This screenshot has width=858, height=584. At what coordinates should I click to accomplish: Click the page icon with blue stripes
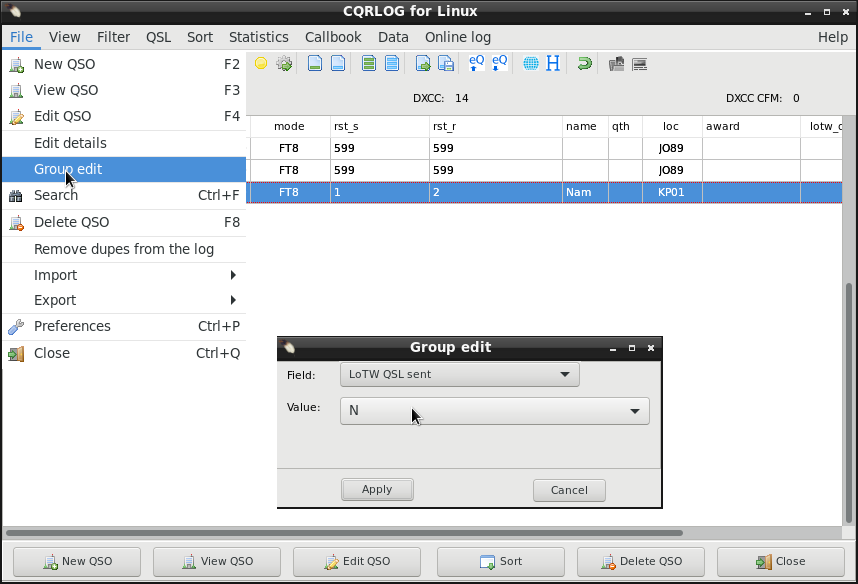click(x=392, y=63)
